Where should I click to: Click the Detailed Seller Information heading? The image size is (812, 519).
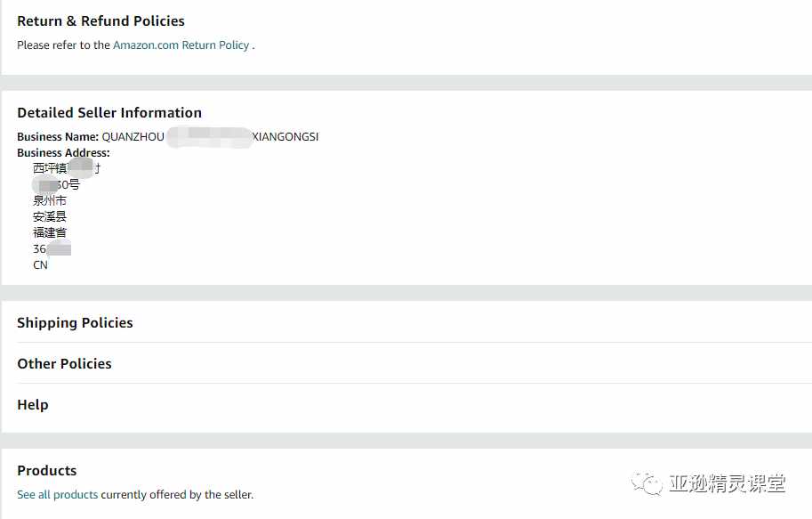pyautogui.click(x=109, y=112)
